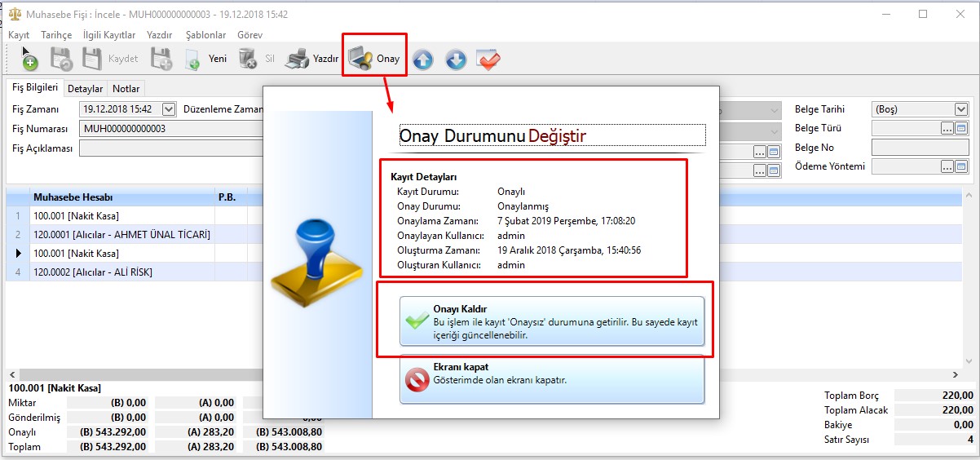The height and width of the screenshot is (460, 980).
Task: Switch to the Detaylar tab
Action: (85, 89)
